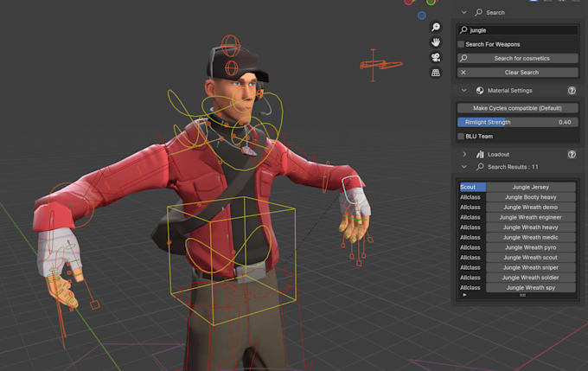The image size is (588, 371).
Task: Click the red X-axis gizmo circle
Action: coord(409,2)
